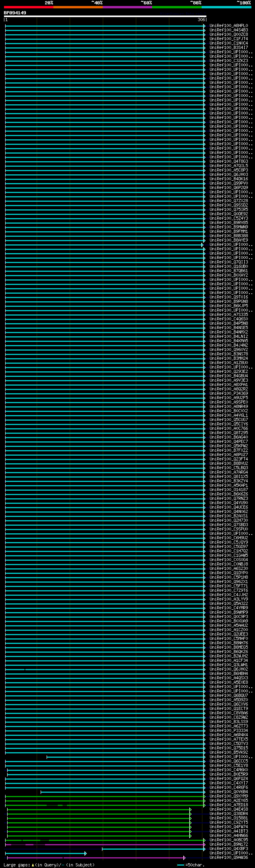Click the green ~80% identity legend bar
255x868 pixels.
[177, 7]
